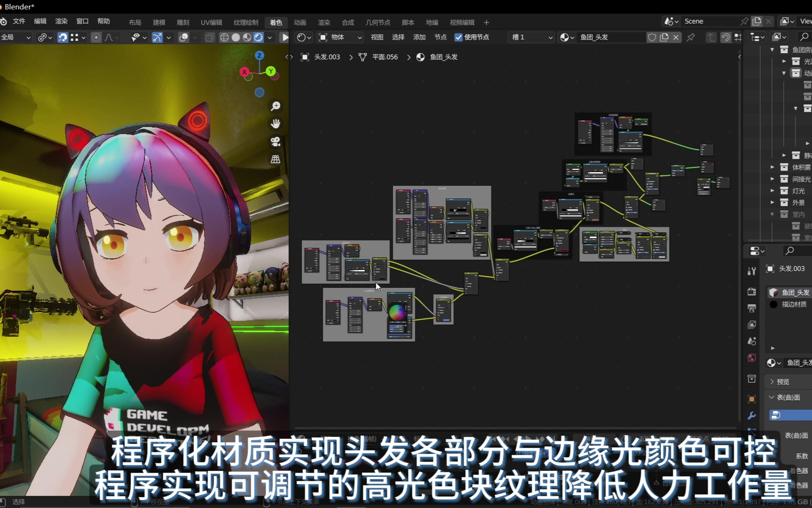Open the Output properties tab

752,308
